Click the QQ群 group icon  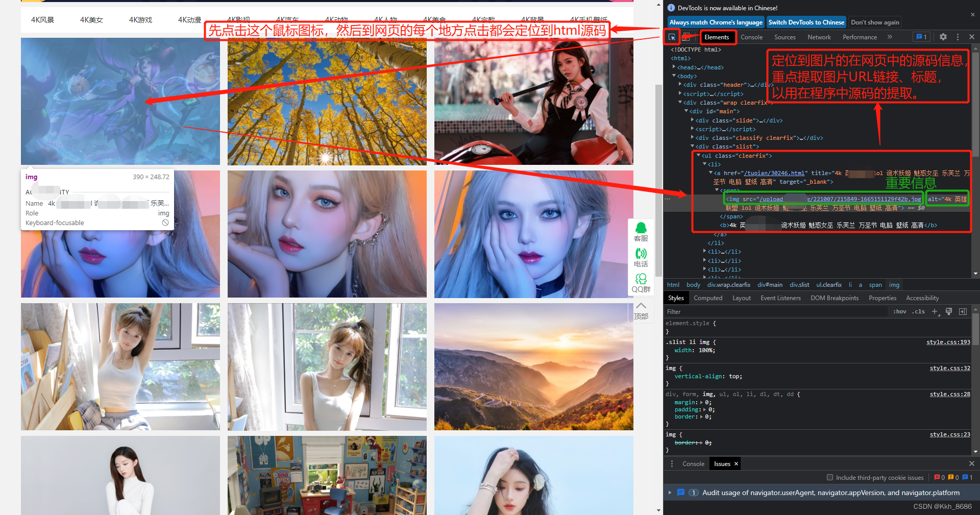coord(641,283)
